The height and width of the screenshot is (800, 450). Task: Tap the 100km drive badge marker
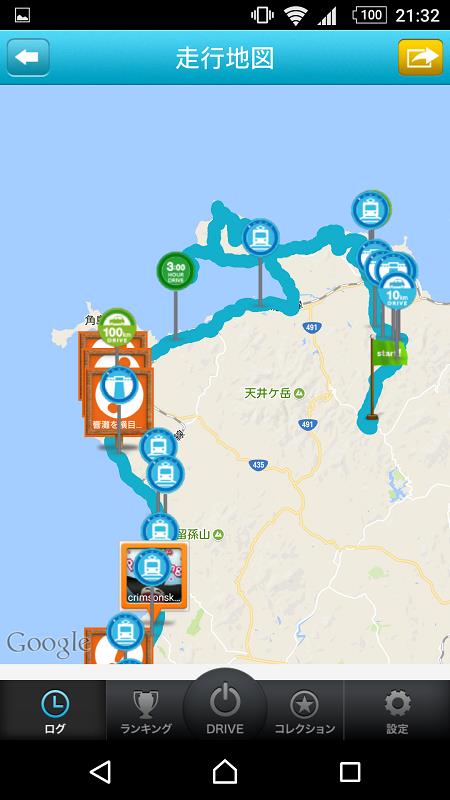[117, 327]
